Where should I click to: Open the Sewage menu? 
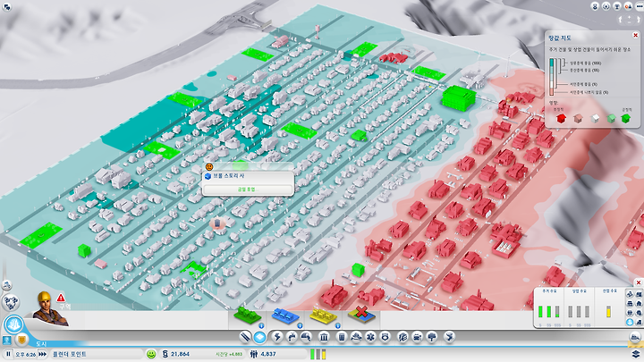click(306, 337)
